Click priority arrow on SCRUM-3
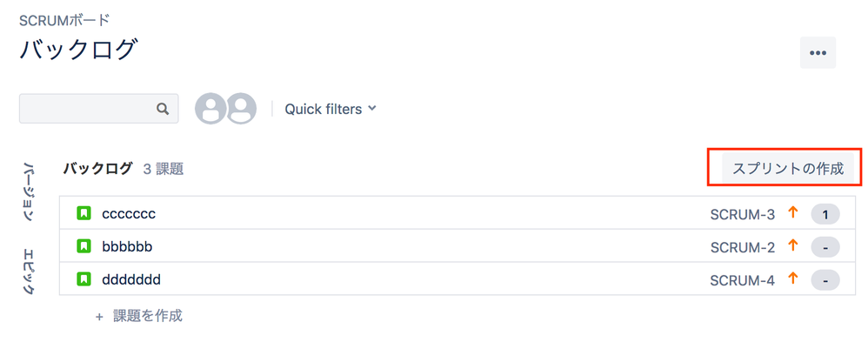This screenshot has width=868, height=349. click(792, 212)
